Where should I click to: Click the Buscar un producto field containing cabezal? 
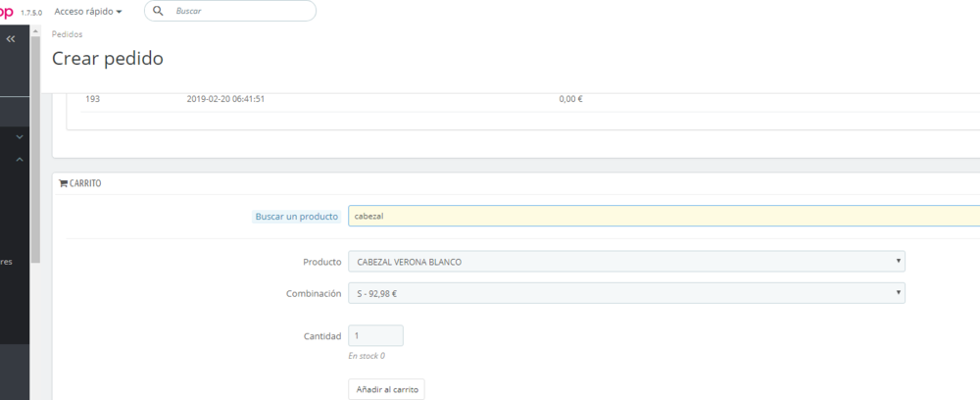tap(663, 217)
